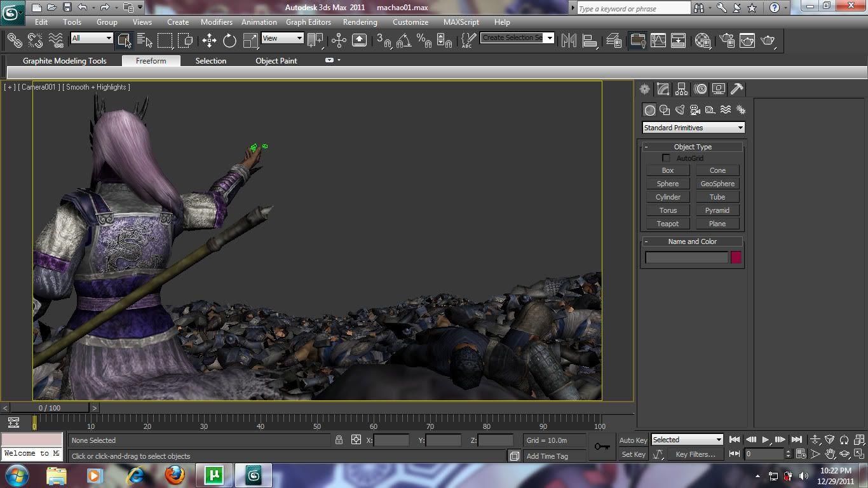Expand the Quick Access toolbar dropdown arrow
Viewport: 868px width, 488px height.
(x=140, y=8)
